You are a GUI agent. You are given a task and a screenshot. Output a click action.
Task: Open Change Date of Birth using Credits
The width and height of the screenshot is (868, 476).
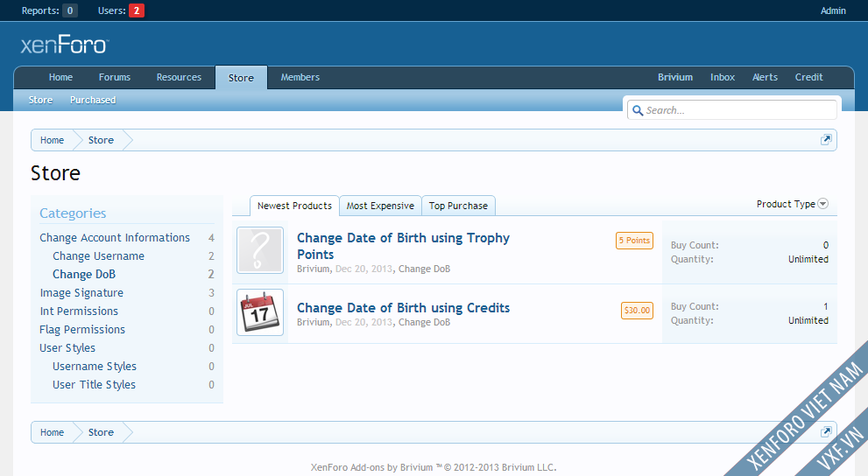point(403,308)
